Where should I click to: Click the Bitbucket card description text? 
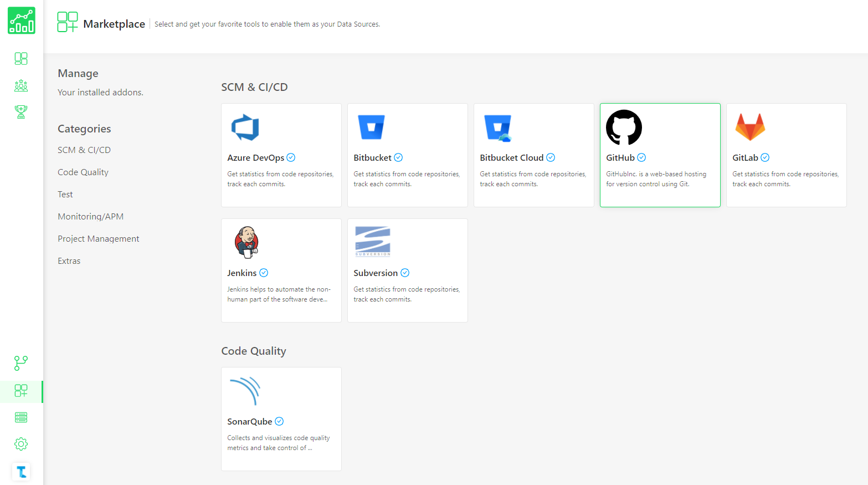click(407, 179)
